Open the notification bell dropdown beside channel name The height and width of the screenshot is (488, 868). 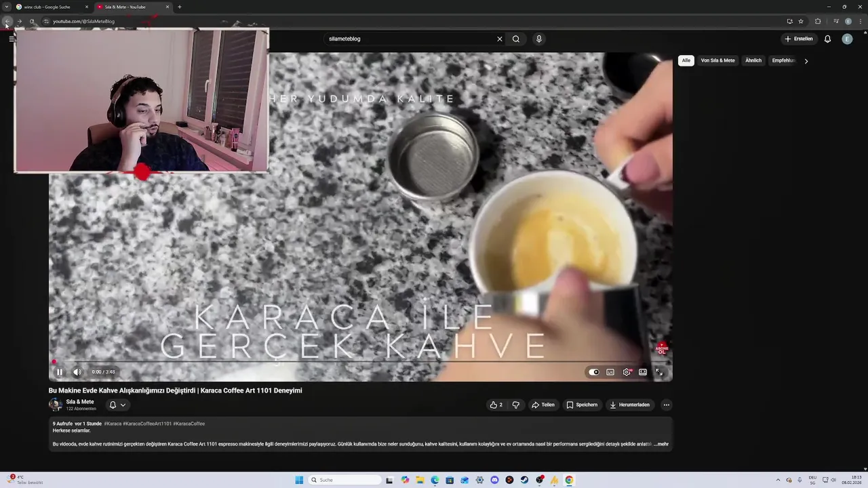pyautogui.click(x=117, y=405)
